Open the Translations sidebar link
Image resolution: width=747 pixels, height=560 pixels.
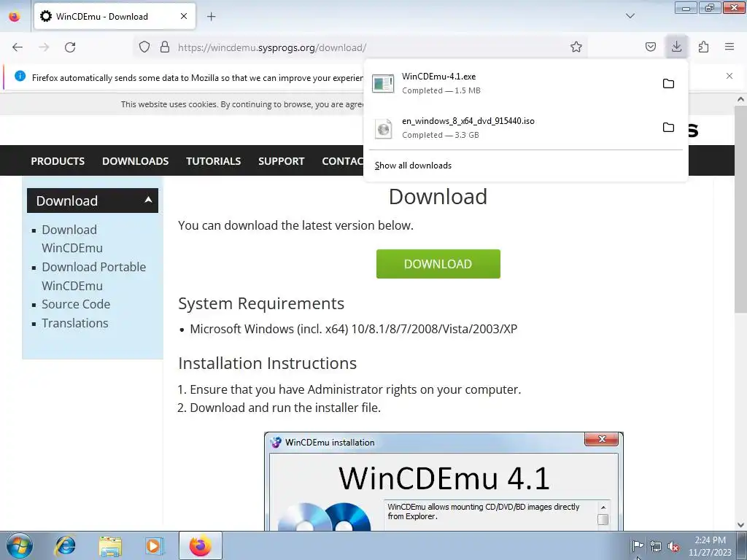(75, 323)
